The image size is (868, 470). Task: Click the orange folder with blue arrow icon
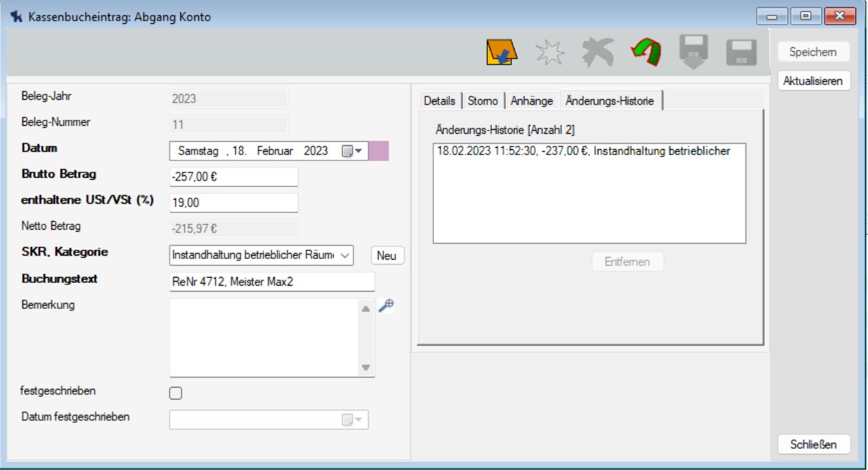pos(502,53)
